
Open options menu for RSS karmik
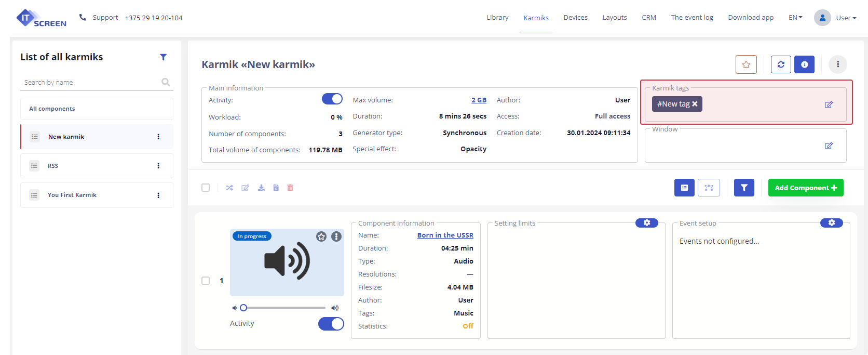click(x=158, y=166)
